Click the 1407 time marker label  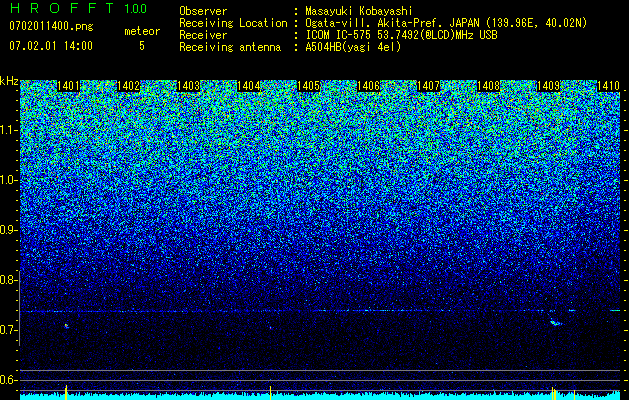point(428,86)
